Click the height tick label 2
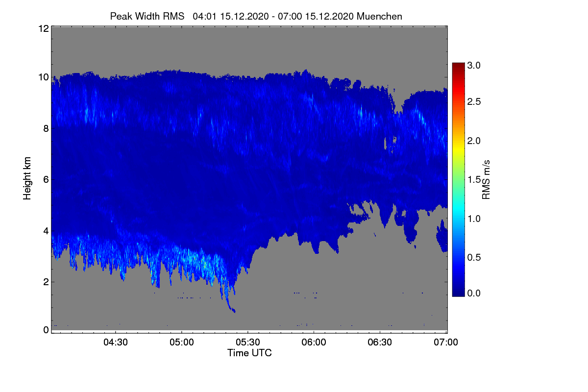Viewport: 588px width, 392px height. pyautogui.click(x=46, y=281)
